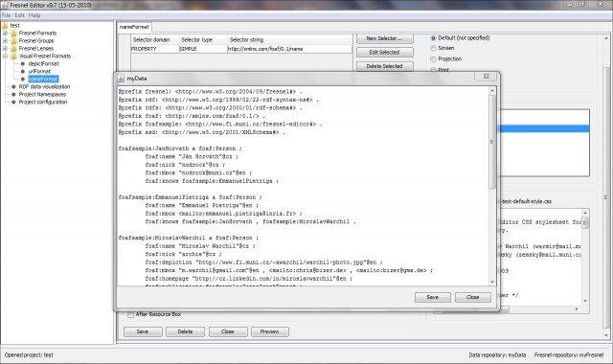Toggle the After Resource Box checkbox

click(x=130, y=314)
